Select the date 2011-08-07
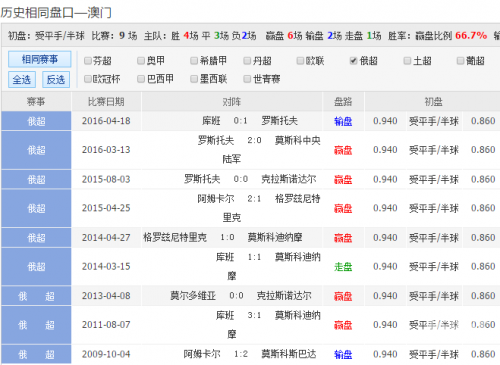Viewport: 500px width, 365px height. 106,325
